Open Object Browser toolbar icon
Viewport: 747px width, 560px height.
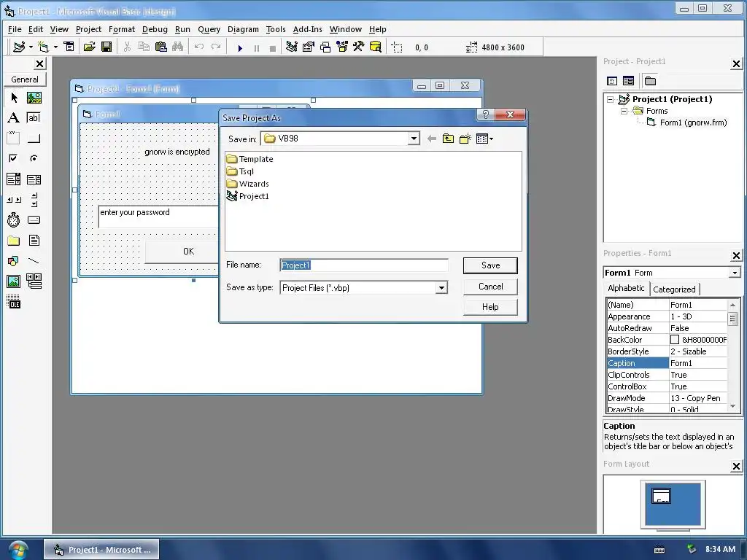pyautogui.click(x=342, y=47)
